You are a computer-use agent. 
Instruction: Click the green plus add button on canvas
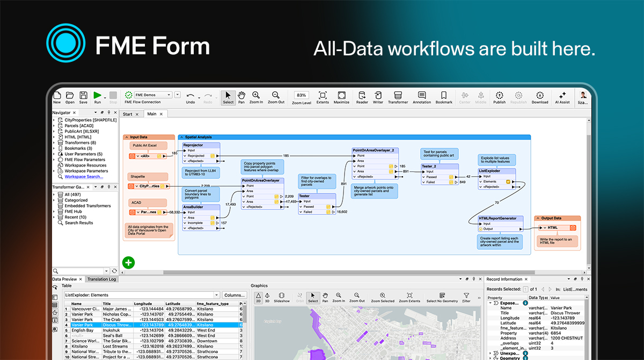tap(128, 262)
